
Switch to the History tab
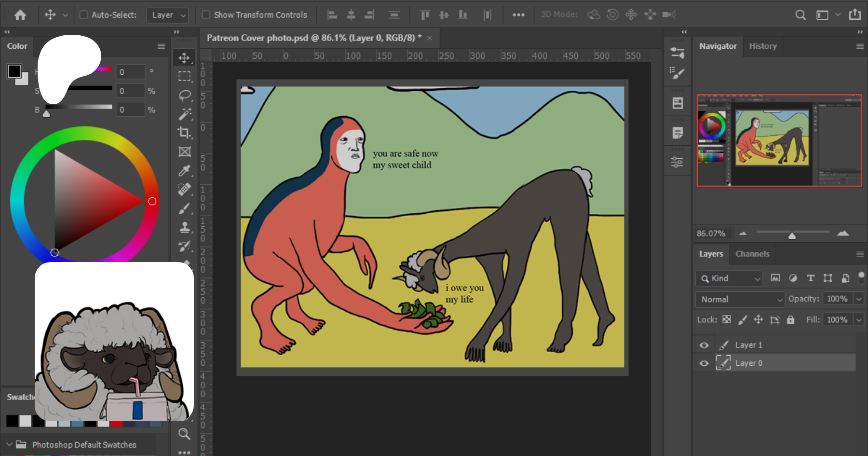(x=762, y=46)
